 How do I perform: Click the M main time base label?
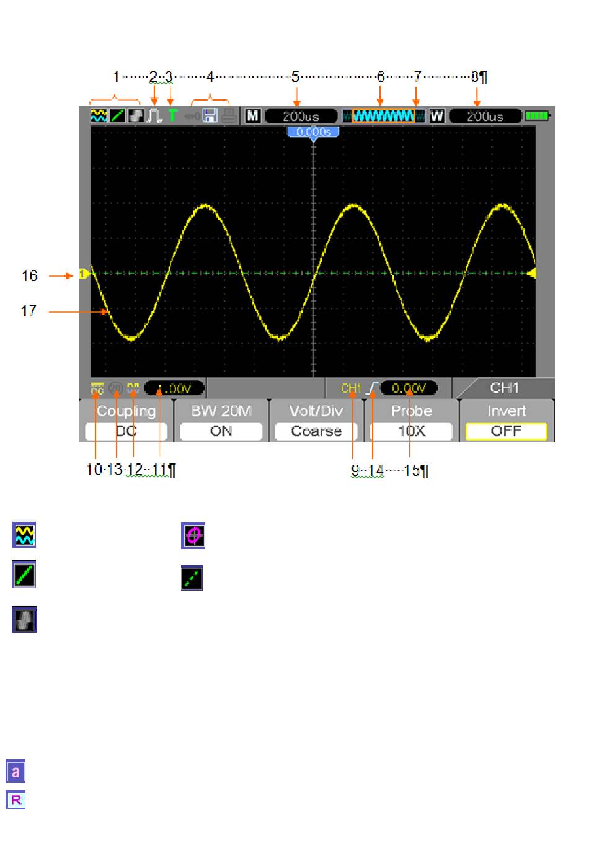click(252, 115)
